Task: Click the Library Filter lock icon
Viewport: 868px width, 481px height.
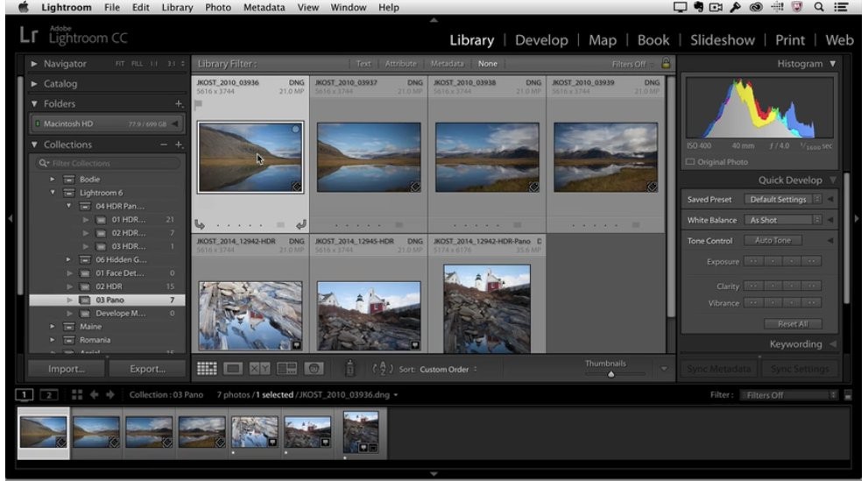Action: click(x=666, y=63)
